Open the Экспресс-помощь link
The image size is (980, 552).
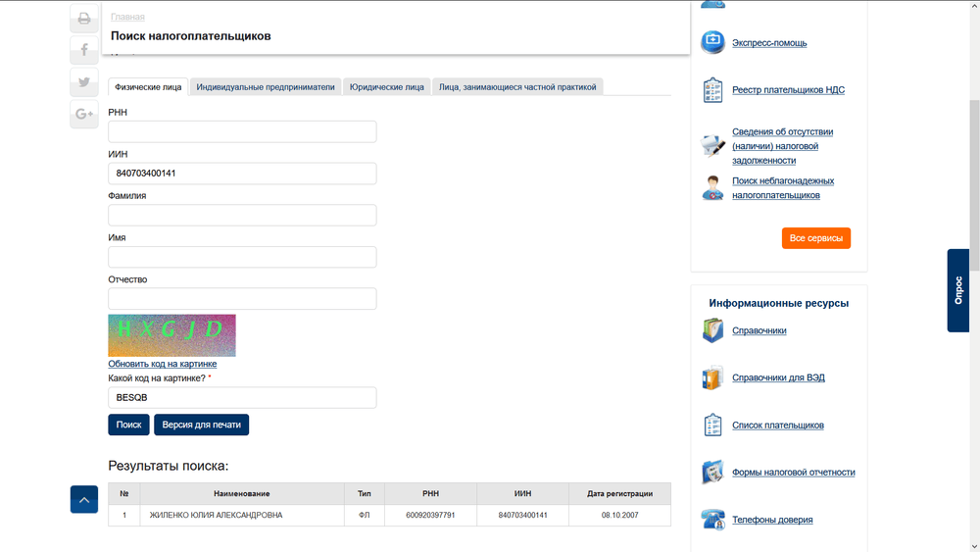click(769, 42)
